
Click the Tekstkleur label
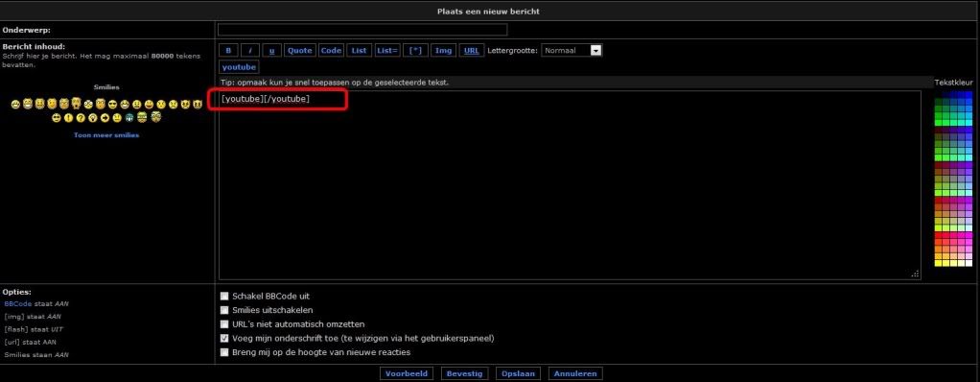954,83
